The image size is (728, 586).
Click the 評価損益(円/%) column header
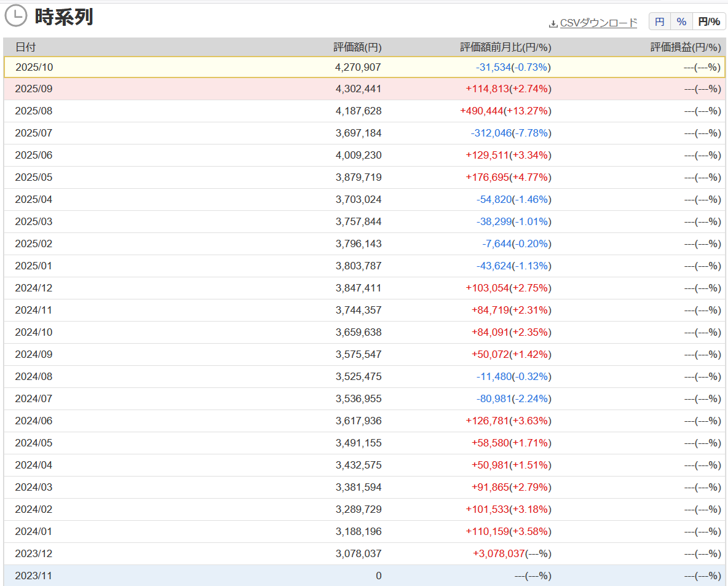(685, 47)
